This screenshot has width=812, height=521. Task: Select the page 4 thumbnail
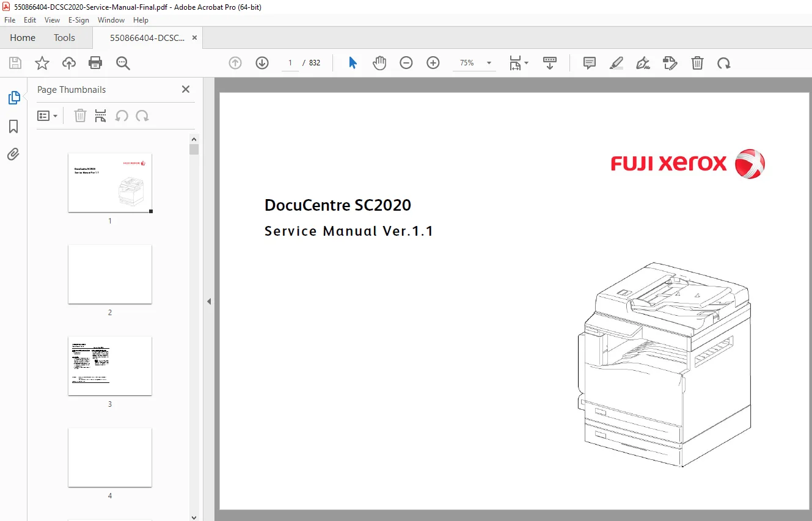click(x=110, y=457)
